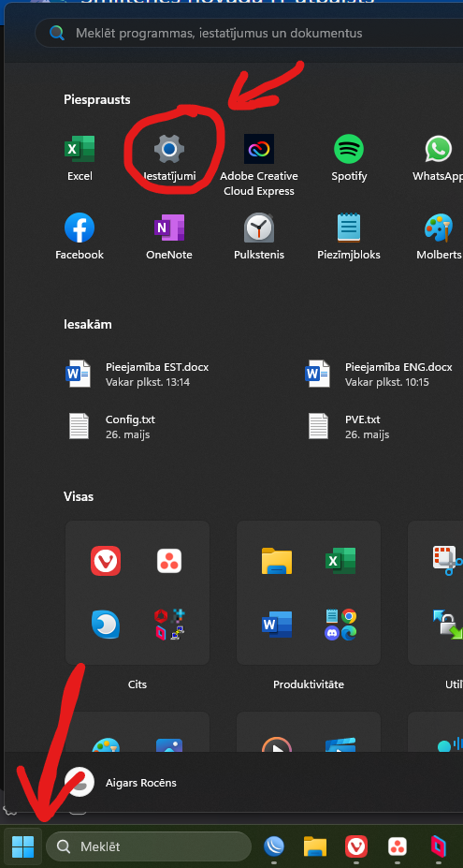Click the taskbar Meklēt search box
The height and width of the screenshot is (868, 463).
pyautogui.click(x=148, y=846)
